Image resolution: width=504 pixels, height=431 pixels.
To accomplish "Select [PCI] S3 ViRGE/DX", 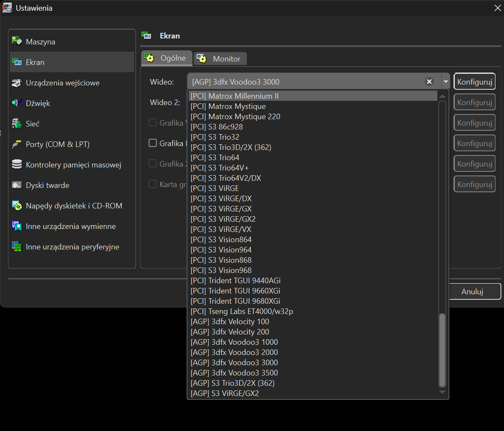I will (x=313, y=198).
